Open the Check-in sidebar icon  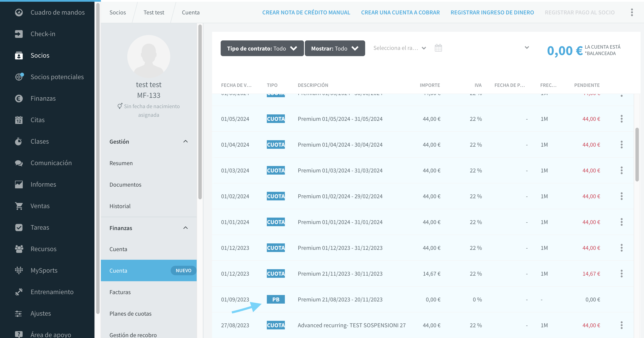(x=19, y=34)
